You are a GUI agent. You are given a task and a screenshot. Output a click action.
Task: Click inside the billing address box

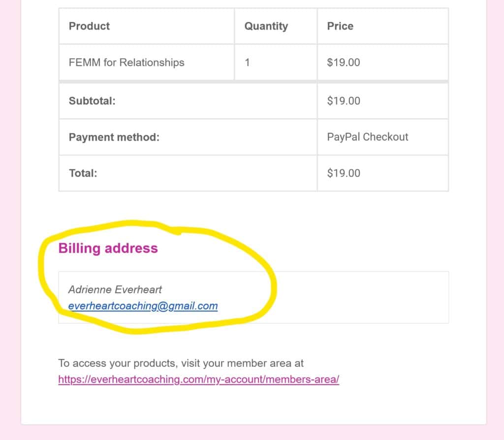(x=353, y=297)
